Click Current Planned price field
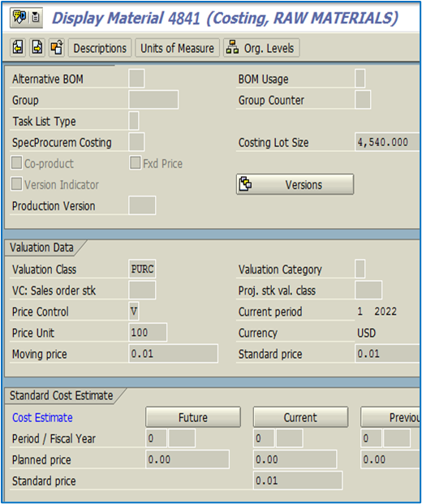The width and height of the screenshot is (422, 504). click(295, 459)
